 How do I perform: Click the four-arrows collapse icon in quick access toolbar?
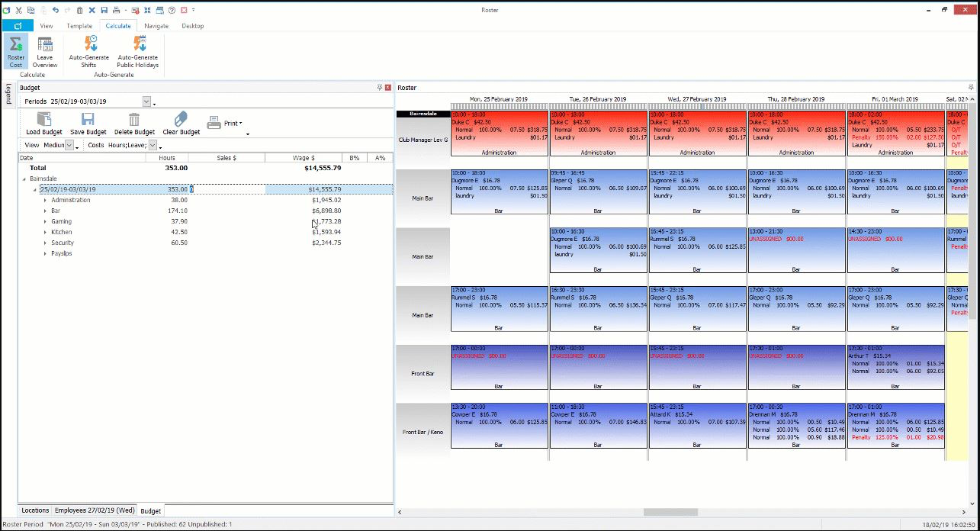click(x=148, y=10)
